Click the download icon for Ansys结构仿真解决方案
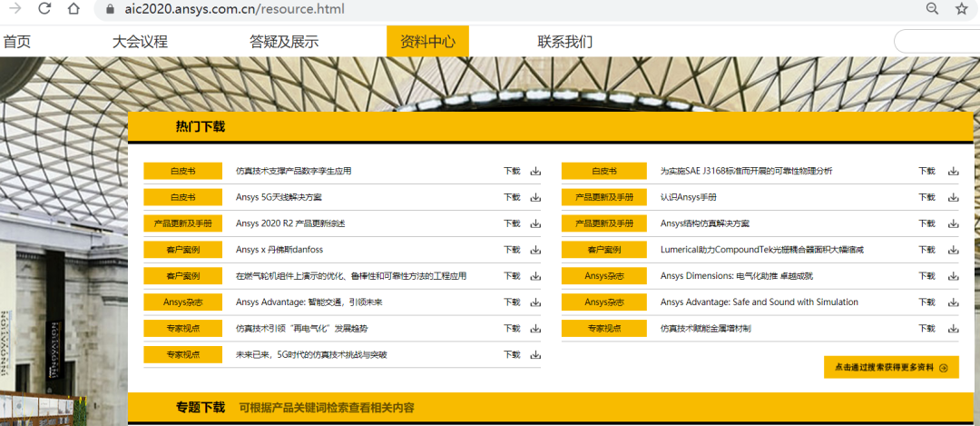This screenshot has height=426, width=980. [x=953, y=223]
